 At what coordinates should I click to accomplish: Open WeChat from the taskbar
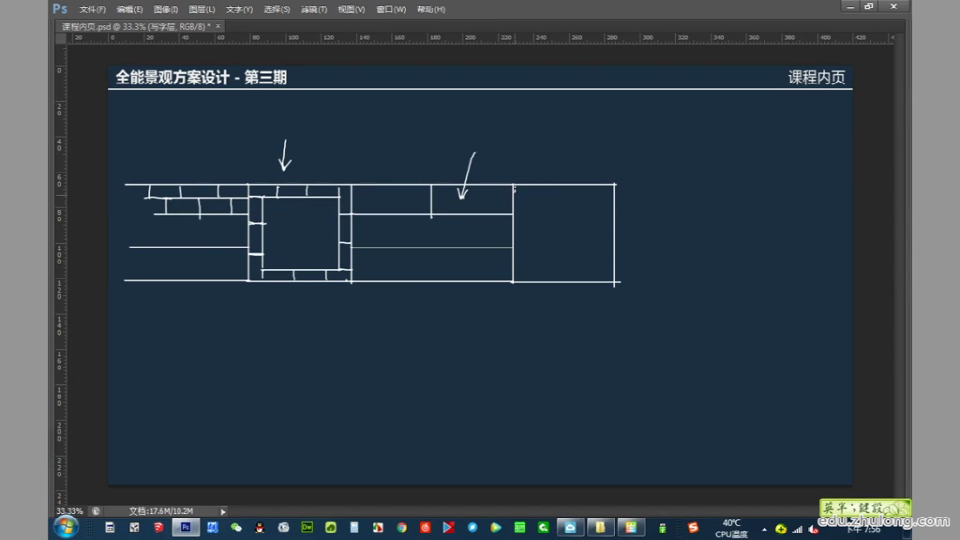[x=236, y=527]
